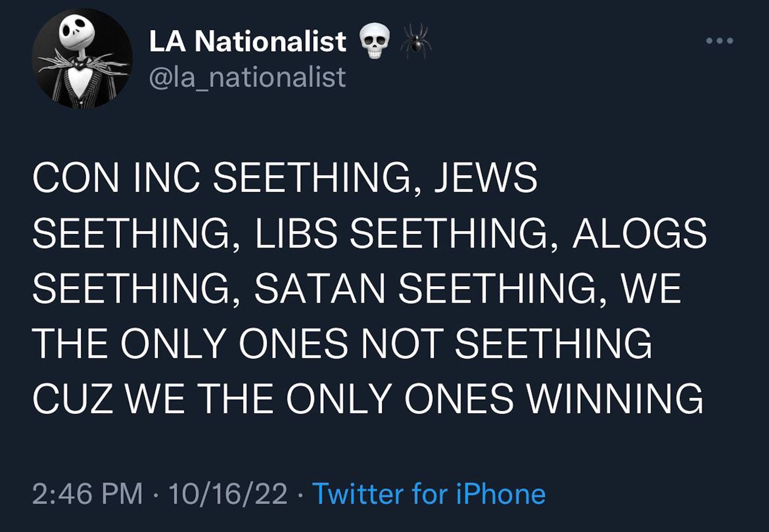Click the word CUZ in the last line
The height and width of the screenshot is (532, 769).
click(73, 398)
